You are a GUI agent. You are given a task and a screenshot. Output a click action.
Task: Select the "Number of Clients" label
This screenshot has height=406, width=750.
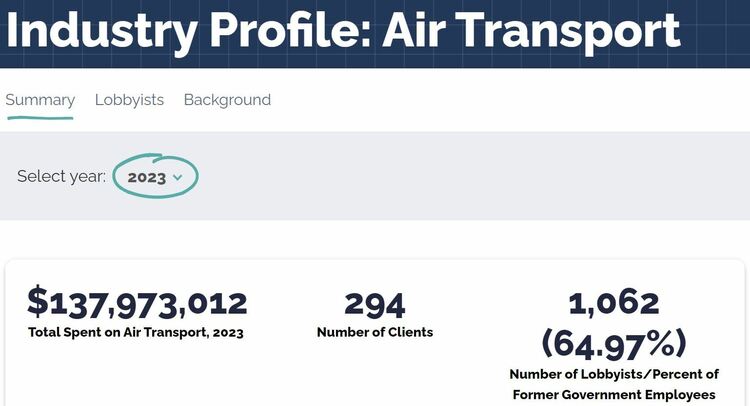375,332
